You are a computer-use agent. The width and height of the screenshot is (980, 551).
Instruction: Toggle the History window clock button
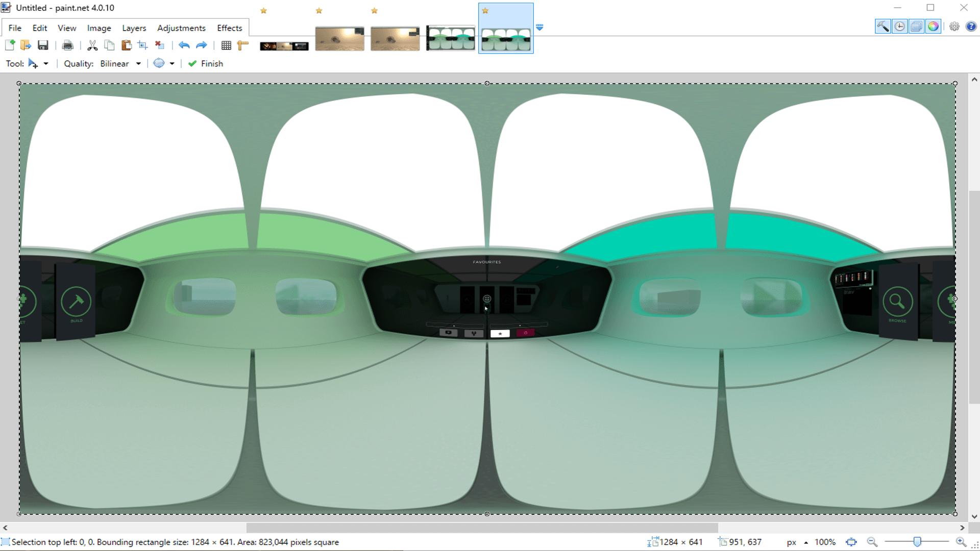[x=899, y=27]
